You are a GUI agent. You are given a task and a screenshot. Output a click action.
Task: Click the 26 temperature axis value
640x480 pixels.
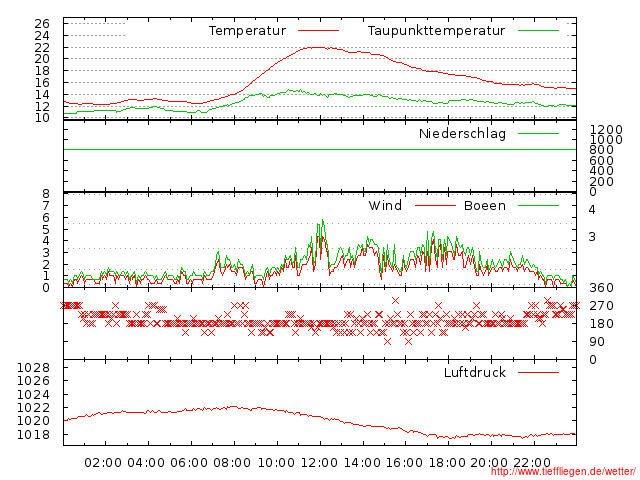tap(42, 24)
